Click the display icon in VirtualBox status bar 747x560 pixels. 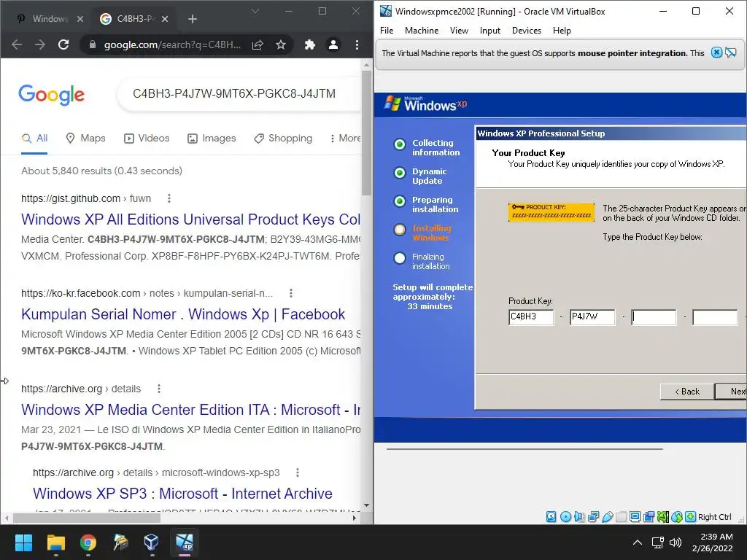point(635,517)
